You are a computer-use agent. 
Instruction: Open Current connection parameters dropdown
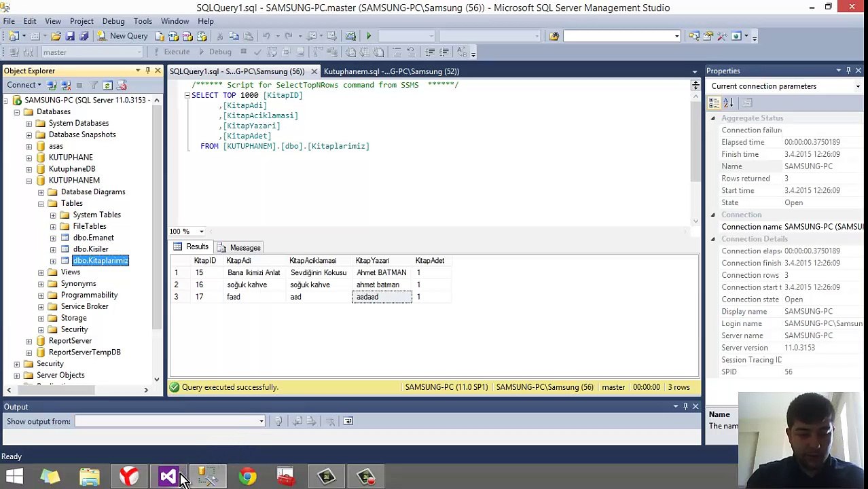click(858, 86)
